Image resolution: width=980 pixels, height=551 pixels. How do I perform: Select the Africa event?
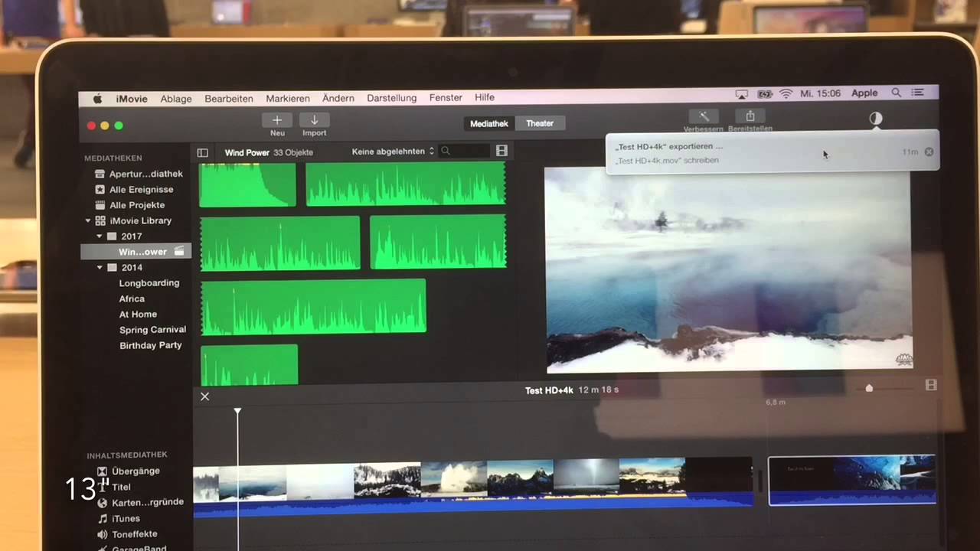tap(132, 298)
